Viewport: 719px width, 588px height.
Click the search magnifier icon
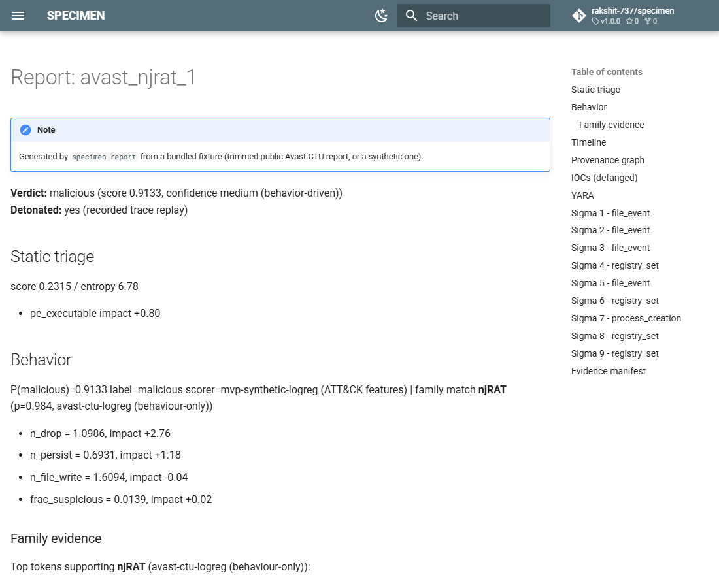point(411,16)
